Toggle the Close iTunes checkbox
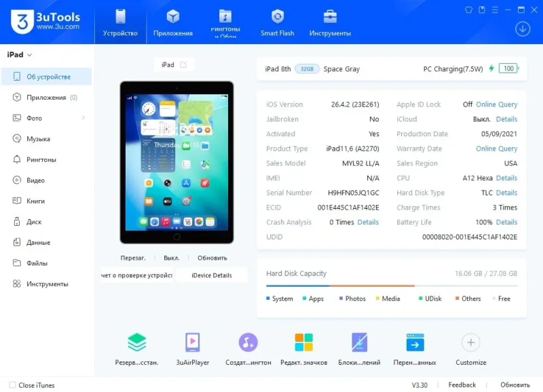 12,385
